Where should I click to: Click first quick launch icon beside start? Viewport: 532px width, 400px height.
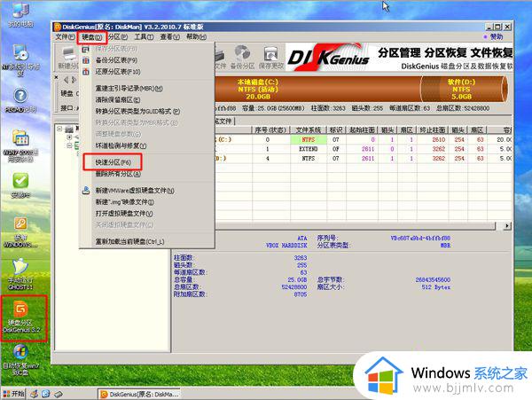click(x=34, y=394)
